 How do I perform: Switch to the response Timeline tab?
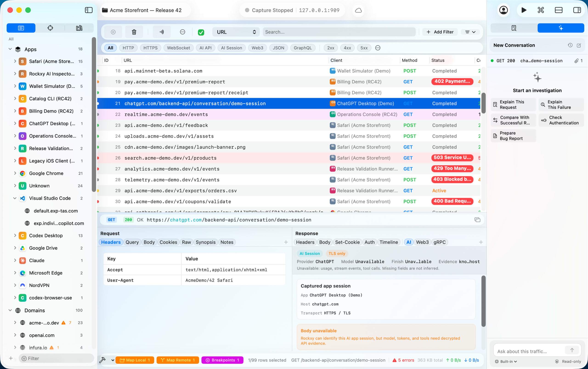click(x=388, y=242)
